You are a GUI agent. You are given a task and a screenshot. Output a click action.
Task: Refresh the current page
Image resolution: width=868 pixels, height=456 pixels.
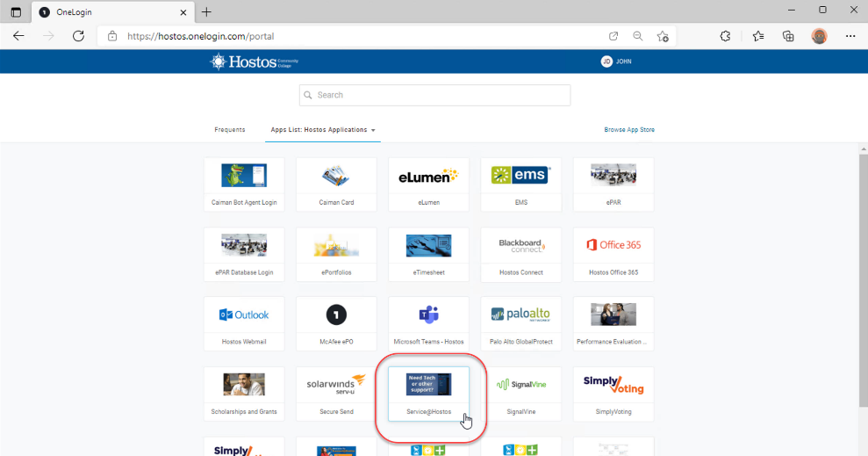tap(78, 36)
